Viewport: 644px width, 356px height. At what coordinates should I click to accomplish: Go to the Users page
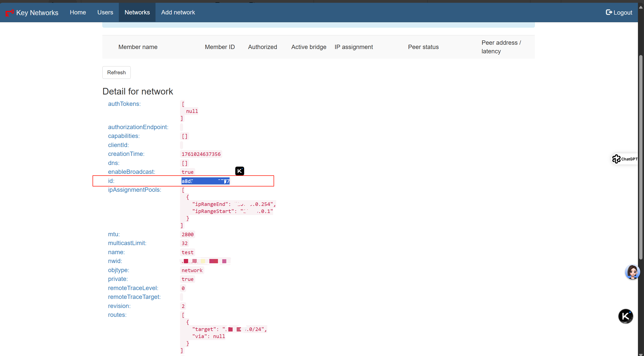coord(105,12)
